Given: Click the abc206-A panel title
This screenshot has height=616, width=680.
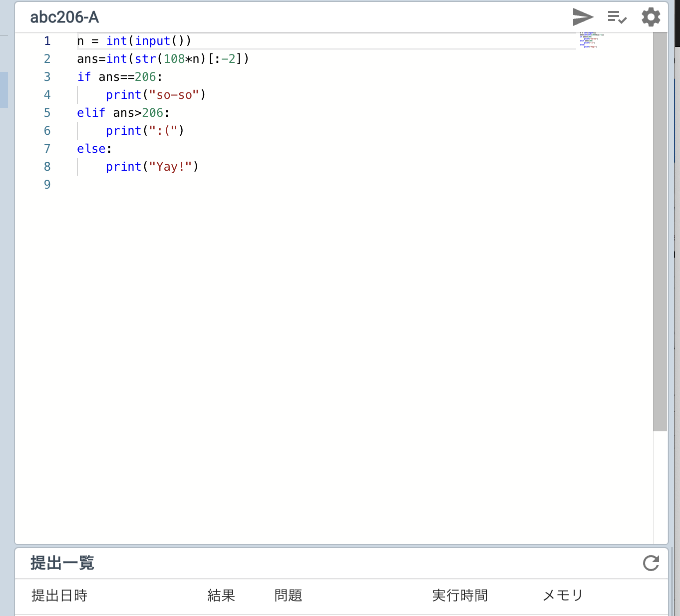Looking at the screenshot, I should (x=64, y=17).
